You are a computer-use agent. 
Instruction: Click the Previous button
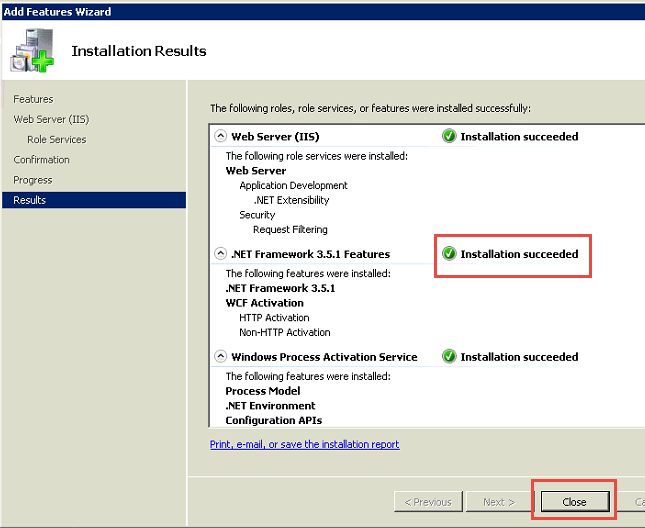[x=428, y=502]
